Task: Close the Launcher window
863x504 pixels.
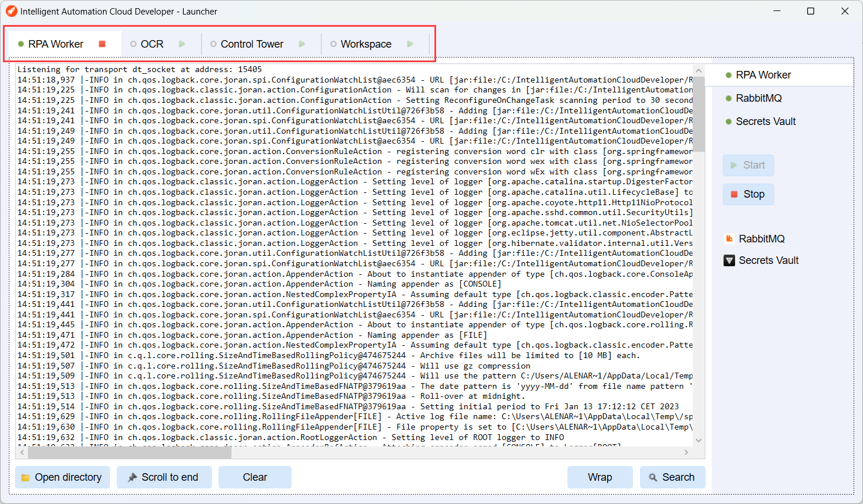Action: tap(845, 11)
